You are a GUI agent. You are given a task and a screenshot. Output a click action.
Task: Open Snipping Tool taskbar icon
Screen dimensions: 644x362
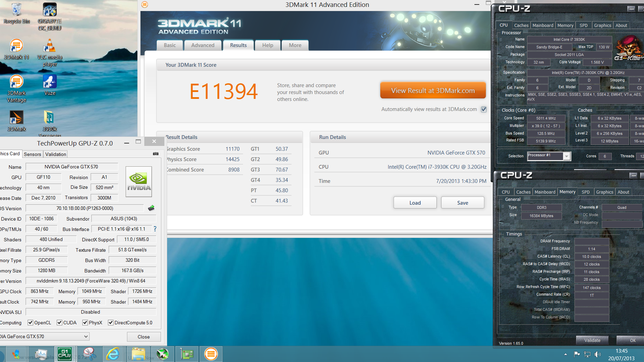click(89, 354)
